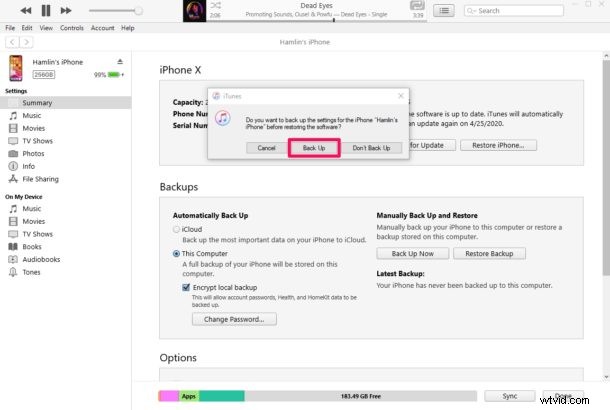Viewport: 610px width, 410px height.
Task: Toggle Encrypt local backup checkbox
Action: pyautogui.click(x=186, y=287)
